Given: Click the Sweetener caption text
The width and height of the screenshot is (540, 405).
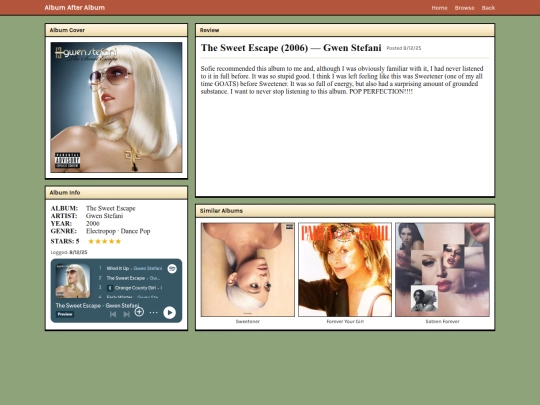Looking at the screenshot, I should coord(248,321).
